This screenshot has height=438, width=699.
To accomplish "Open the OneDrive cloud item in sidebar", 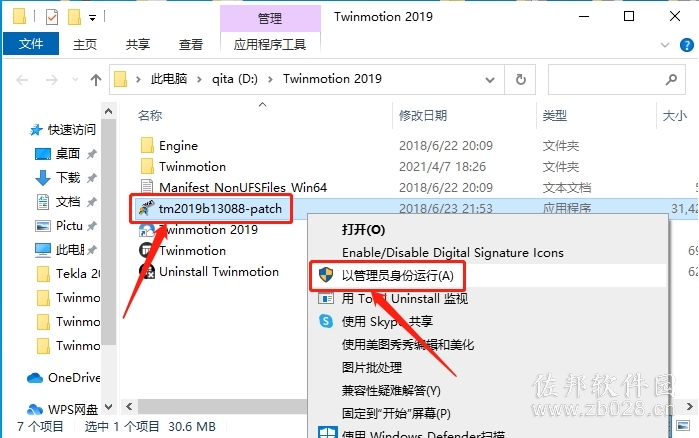I will click(x=64, y=378).
